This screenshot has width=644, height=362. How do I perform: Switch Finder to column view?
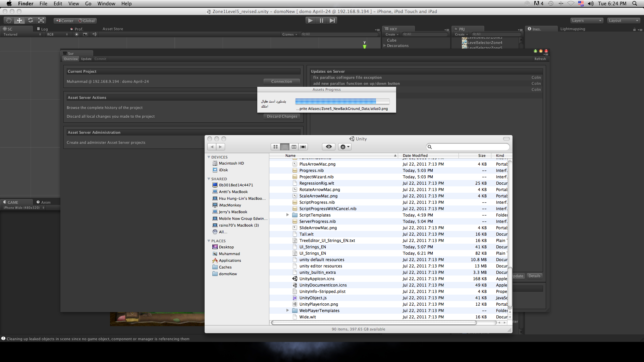pos(294,147)
